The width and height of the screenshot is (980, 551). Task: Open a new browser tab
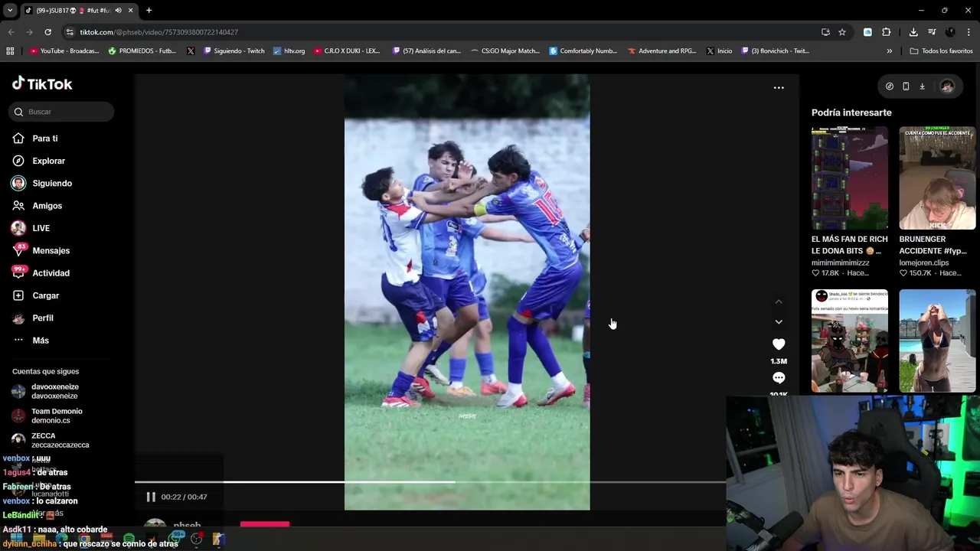tap(149, 11)
